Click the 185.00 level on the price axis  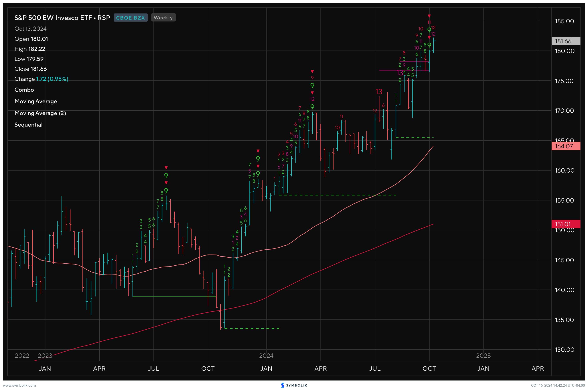(564, 21)
